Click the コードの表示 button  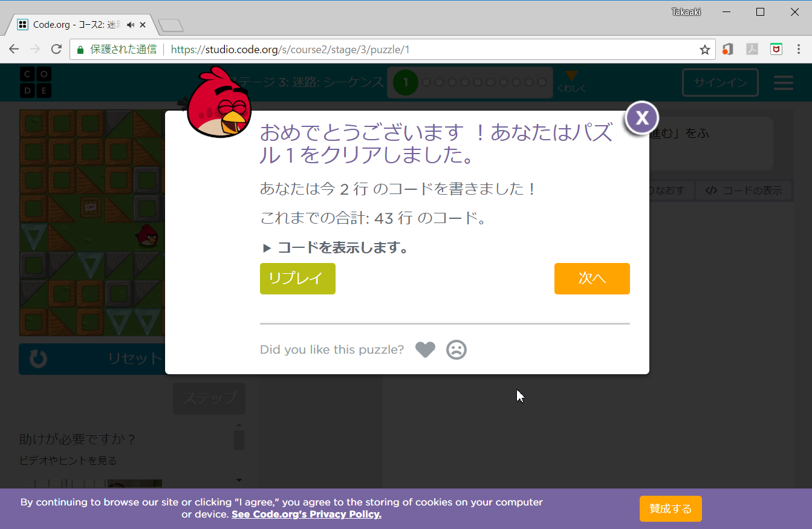pos(745,190)
